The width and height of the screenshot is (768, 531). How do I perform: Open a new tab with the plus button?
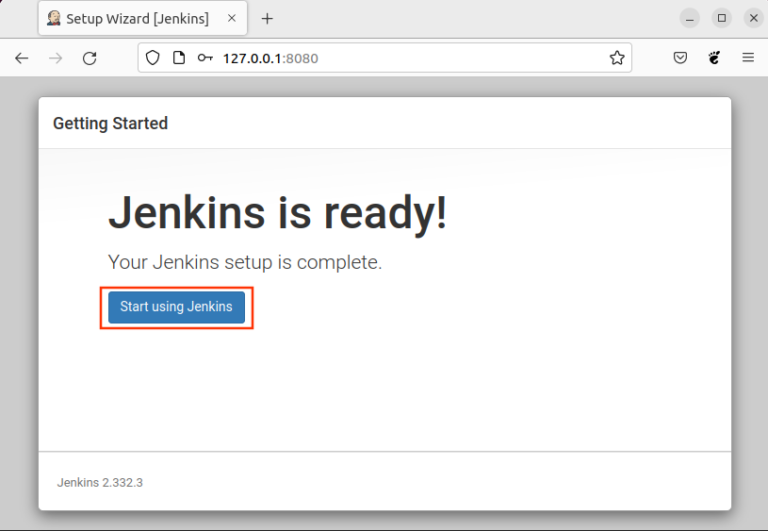click(267, 19)
